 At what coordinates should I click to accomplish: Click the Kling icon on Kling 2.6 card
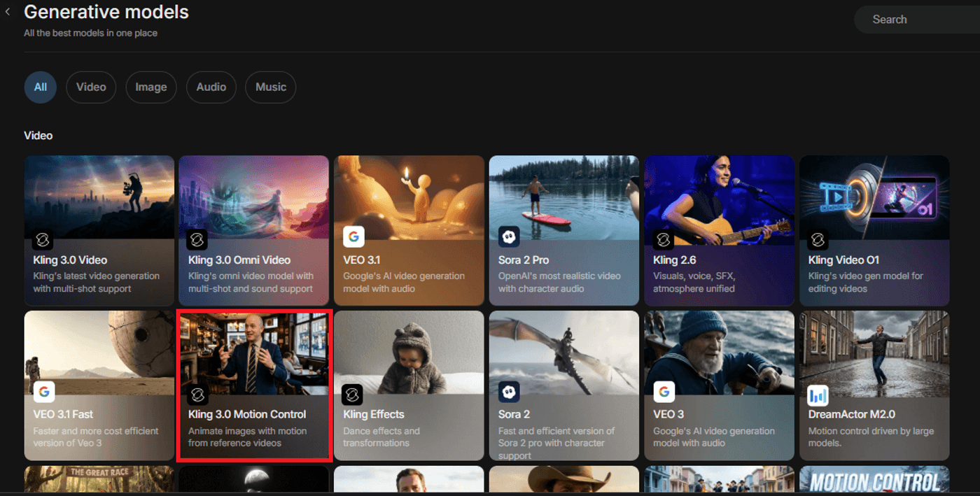[x=663, y=240]
